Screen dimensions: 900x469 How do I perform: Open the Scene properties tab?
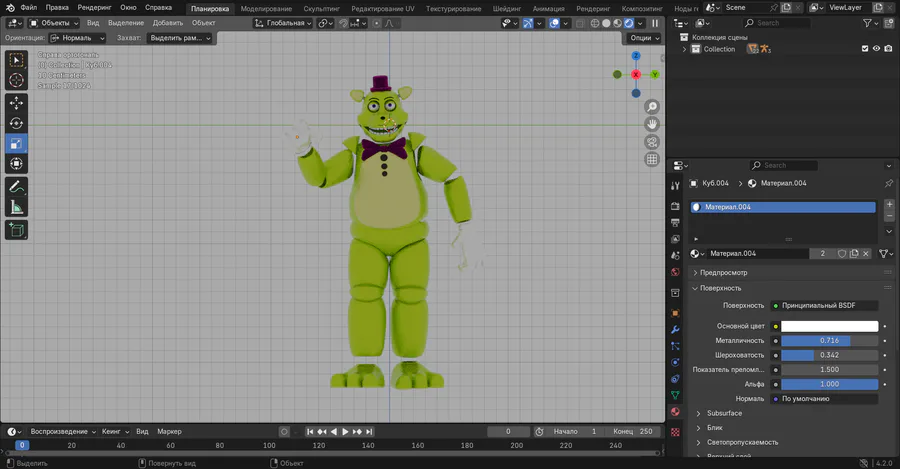(675, 255)
